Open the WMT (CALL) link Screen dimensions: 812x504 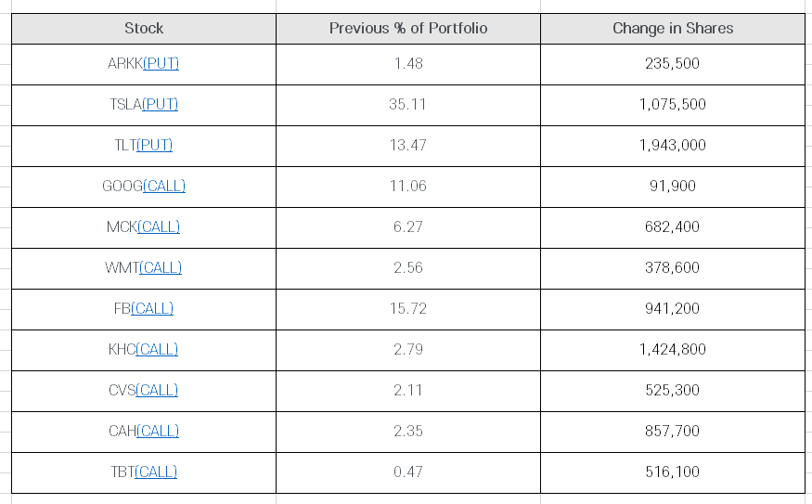161,268
